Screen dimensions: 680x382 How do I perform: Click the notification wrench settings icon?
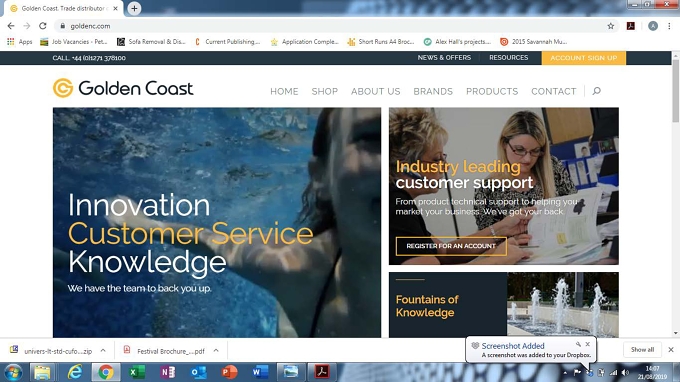pos(578,344)
